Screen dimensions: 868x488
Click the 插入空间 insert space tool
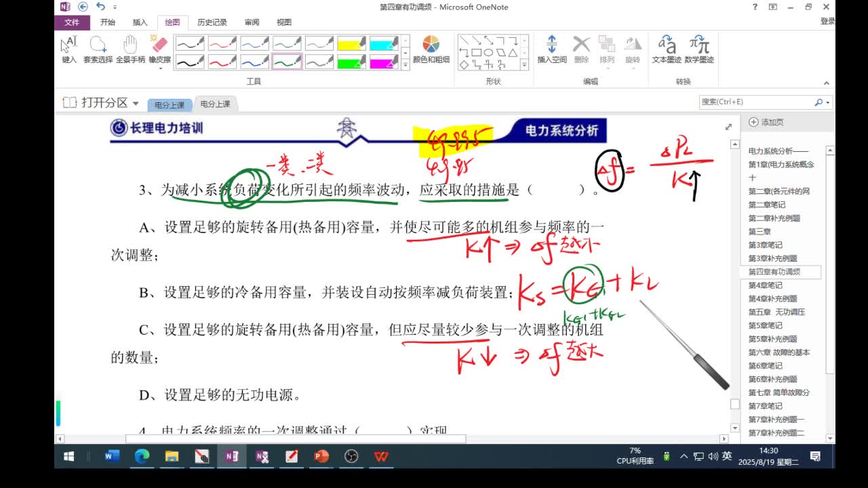(x=551, y=50)
